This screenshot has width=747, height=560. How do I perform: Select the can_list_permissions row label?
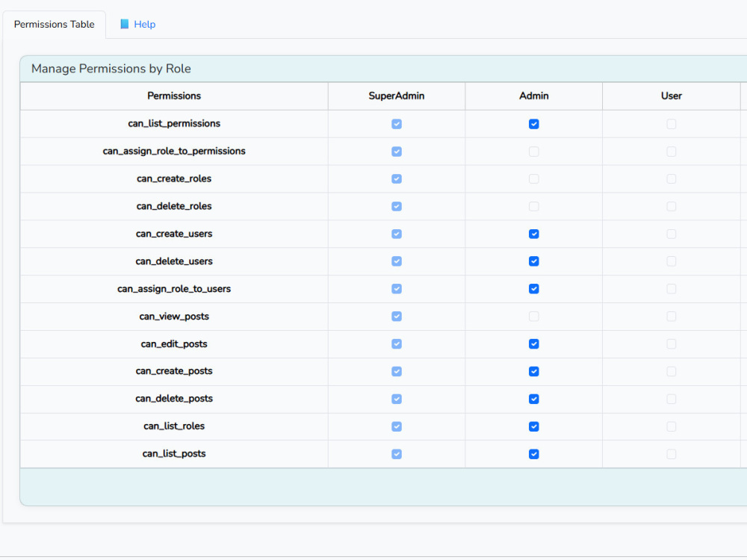point(174,124)
